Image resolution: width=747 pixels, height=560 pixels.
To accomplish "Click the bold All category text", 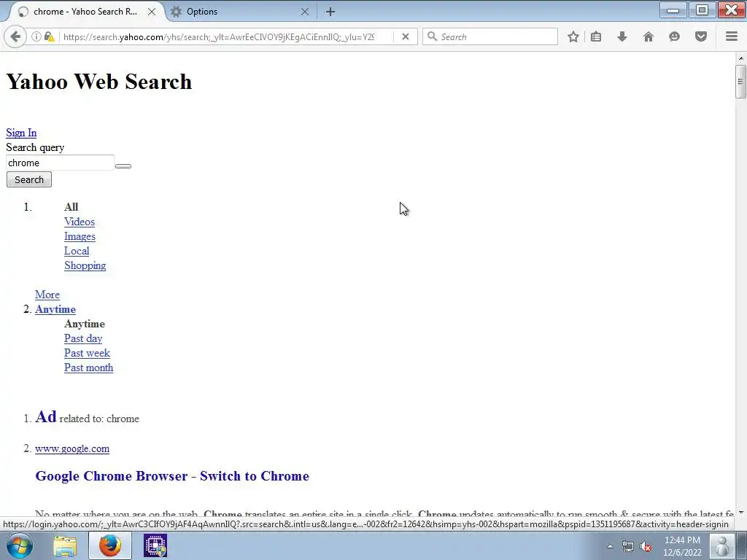I will [71, 207].
